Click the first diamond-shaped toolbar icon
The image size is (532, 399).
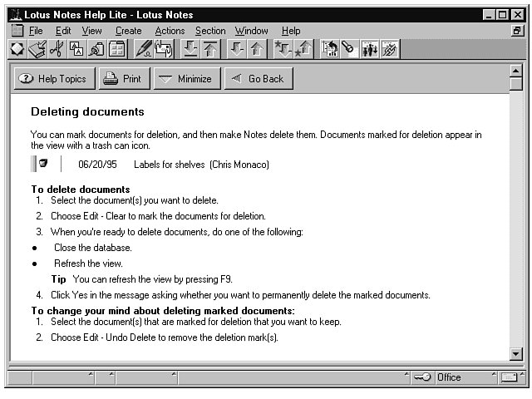click(17, 49)
